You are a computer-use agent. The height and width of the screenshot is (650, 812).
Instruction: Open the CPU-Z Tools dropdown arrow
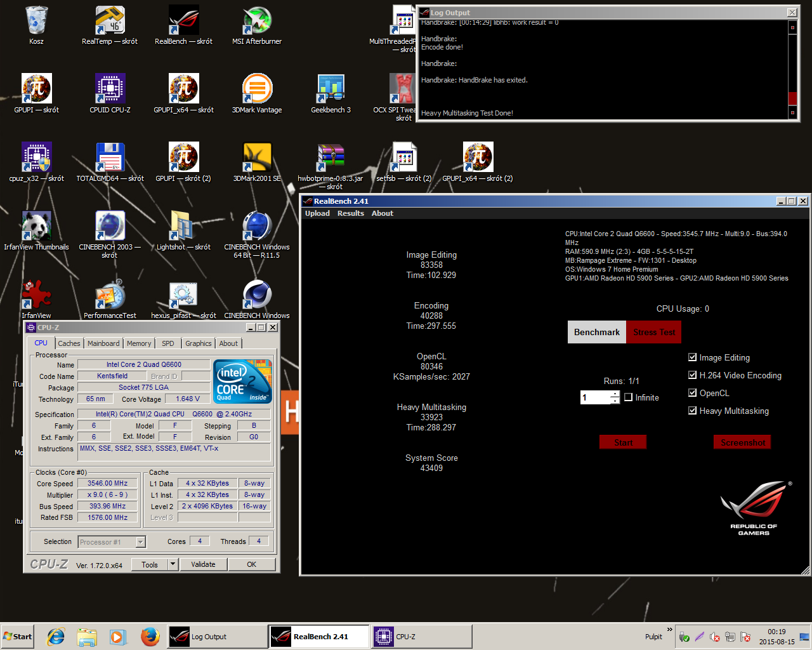tap(173, 564)
